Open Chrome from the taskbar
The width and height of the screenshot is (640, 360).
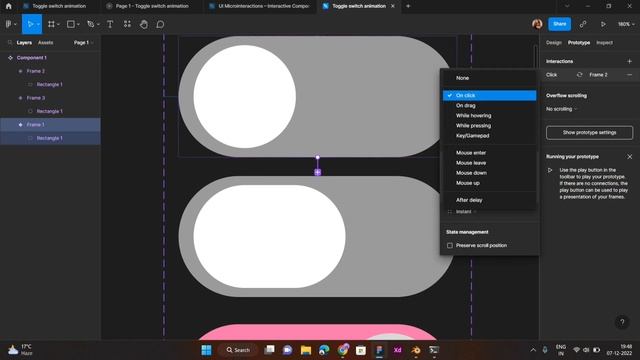click(x=343, y=350)
